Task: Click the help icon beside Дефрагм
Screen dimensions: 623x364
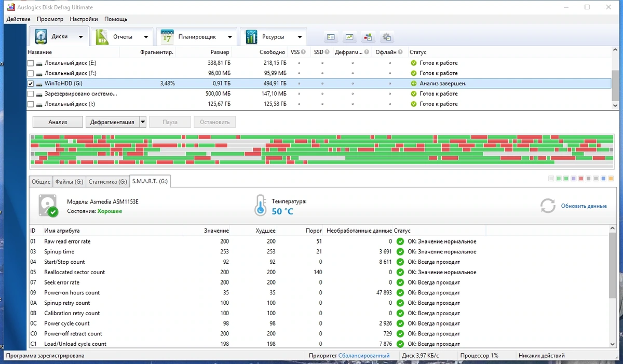Action: coord(367,52)
